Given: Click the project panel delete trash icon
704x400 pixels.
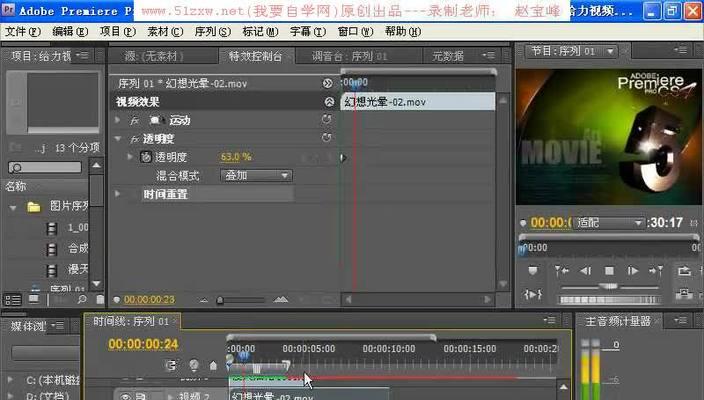Looking at the screenshot, I should (100, 299).
